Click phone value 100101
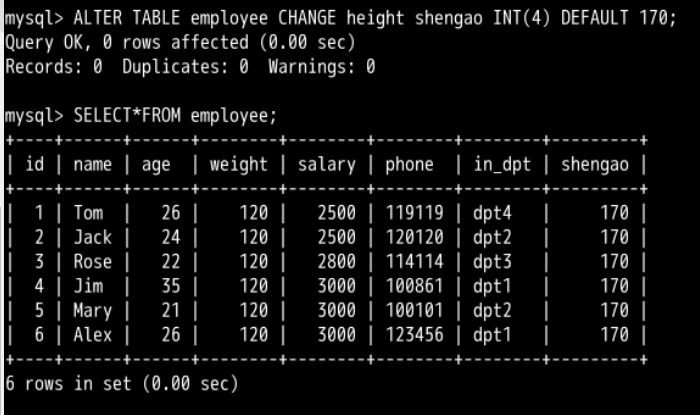 click(x=414, y=311)
